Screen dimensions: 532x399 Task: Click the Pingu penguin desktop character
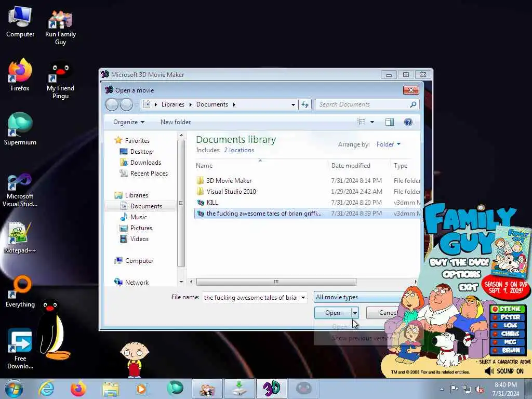52,329
